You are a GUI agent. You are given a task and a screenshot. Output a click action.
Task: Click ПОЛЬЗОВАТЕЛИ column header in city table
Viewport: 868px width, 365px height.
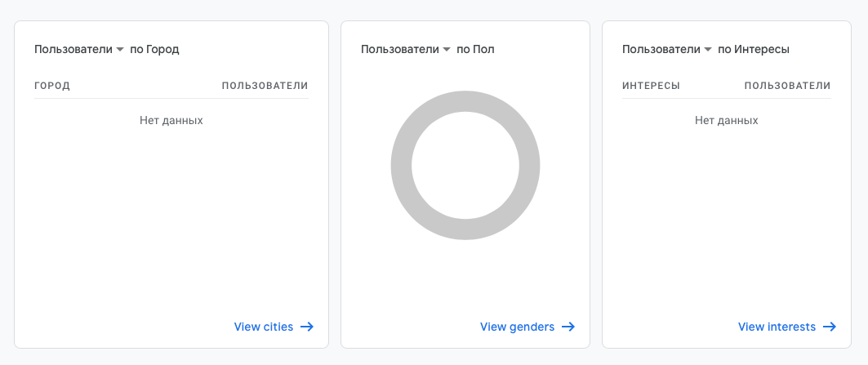tap(265, 86)
